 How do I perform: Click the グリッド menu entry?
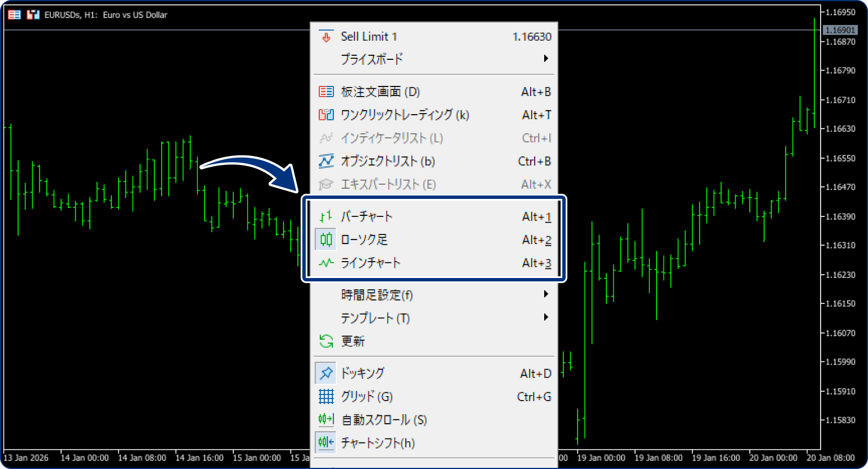pyautogui.click(x=367, y=397)
